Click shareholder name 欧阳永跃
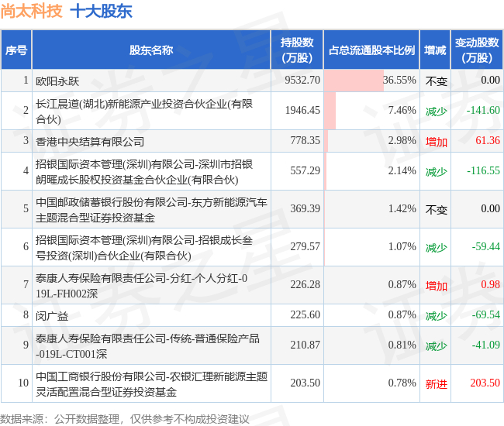Screen dimensions: 504x426 tap(57, 81)
